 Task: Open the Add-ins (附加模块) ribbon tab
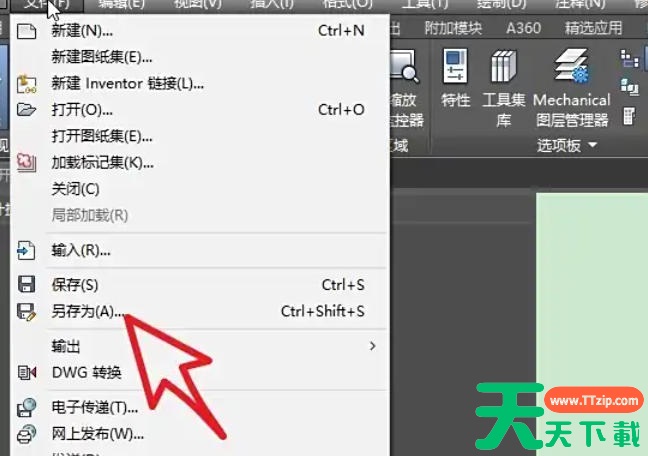click(x=453, y=29)
